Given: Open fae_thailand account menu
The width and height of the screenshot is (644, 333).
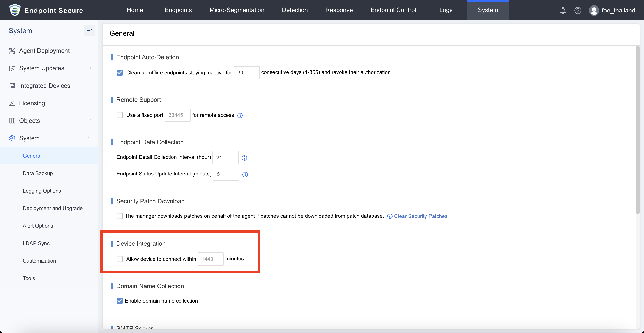Looking at the screenshot, I should [x=618, y=11].
